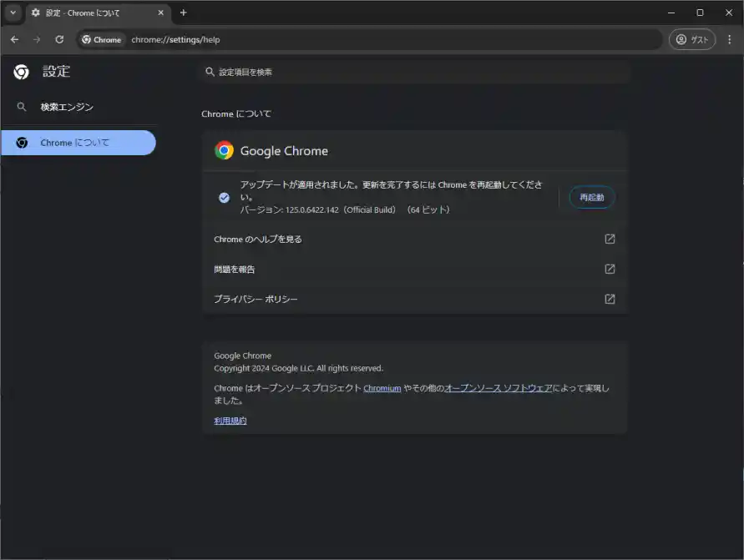This screenshot has height=560, width=744.
Task: Click the Chrome site info chip
Action: (102, 39)
